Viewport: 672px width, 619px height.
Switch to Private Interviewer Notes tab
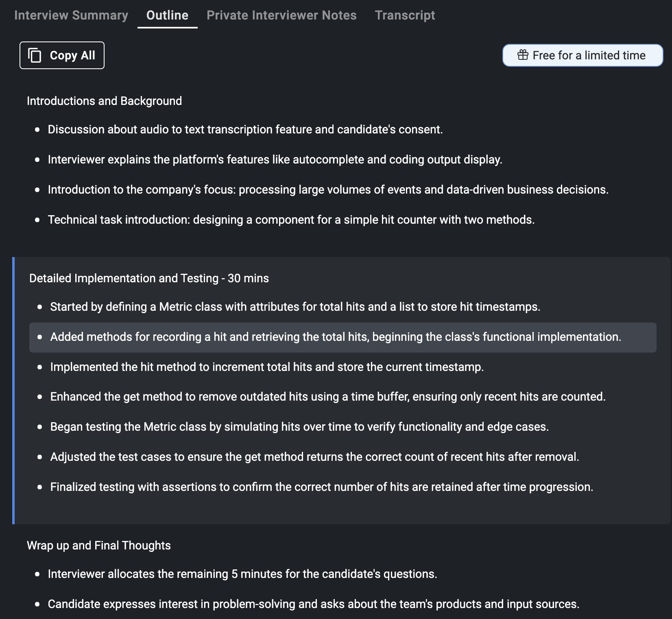[x=281, y=15]
